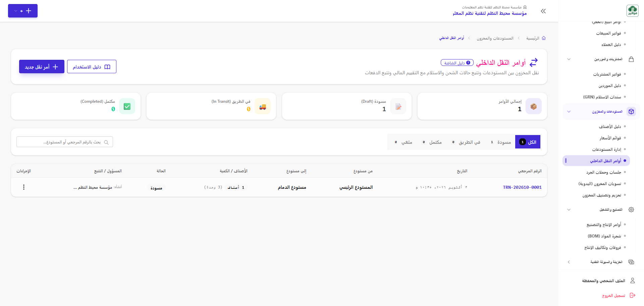The image size is (644, 306).
Task: Click the red logout icon
Action: pos(633,296)
